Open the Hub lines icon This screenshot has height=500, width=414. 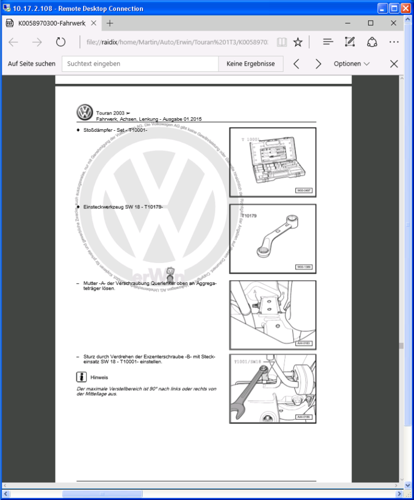pos(328,42)
